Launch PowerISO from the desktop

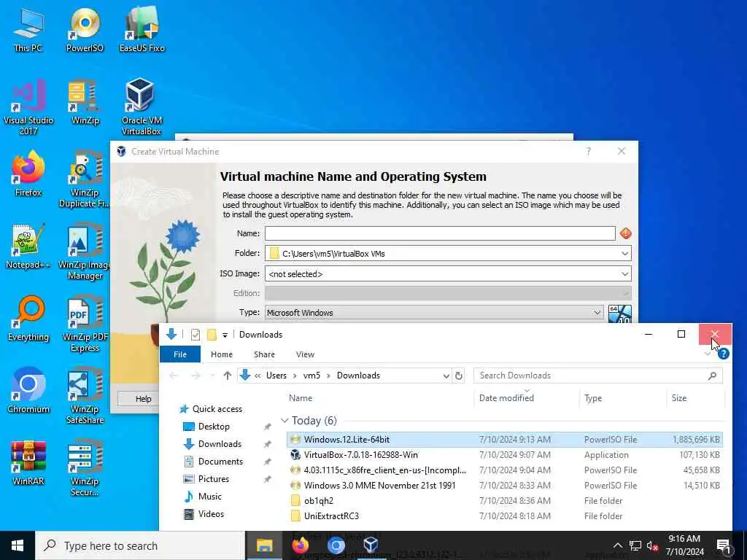[x=85, y=29]
